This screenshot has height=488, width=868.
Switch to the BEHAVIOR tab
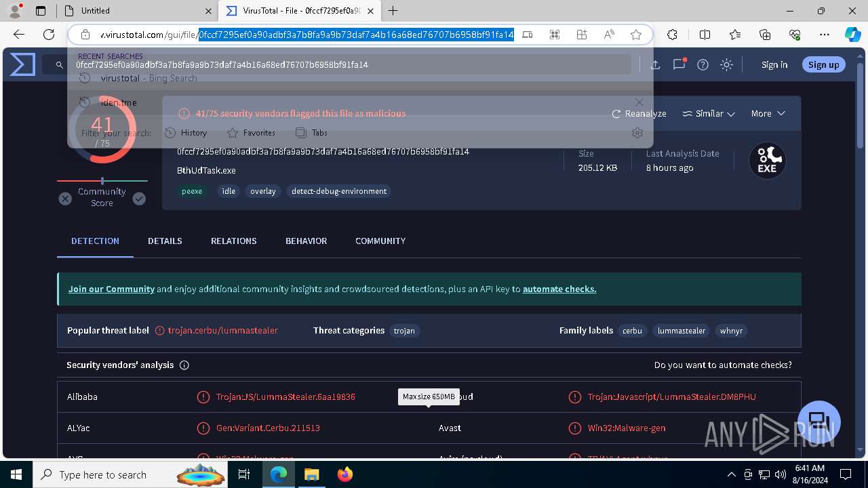coord(306,241)
